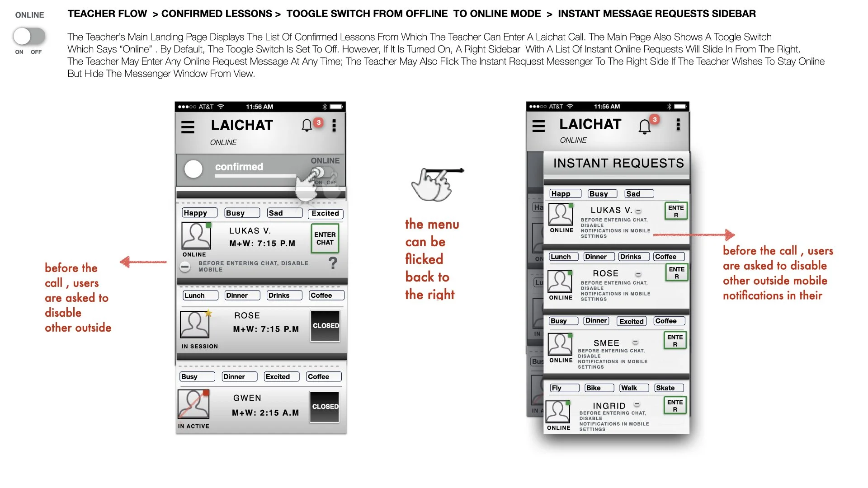Toggle the large ONLINE switch top-left
Image resolution: width=868 pixels, height=488 pixels.
pyautogui.click(x=29, y=36)
